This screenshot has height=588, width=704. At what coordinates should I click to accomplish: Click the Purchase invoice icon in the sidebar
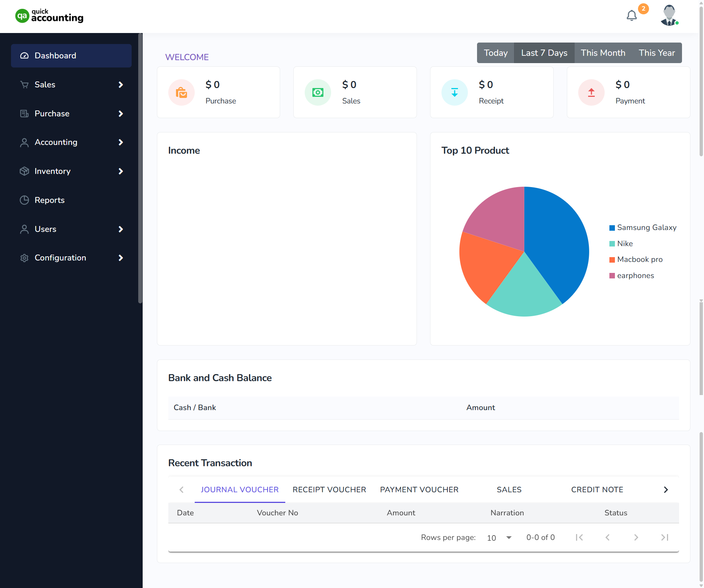point(24,113)
